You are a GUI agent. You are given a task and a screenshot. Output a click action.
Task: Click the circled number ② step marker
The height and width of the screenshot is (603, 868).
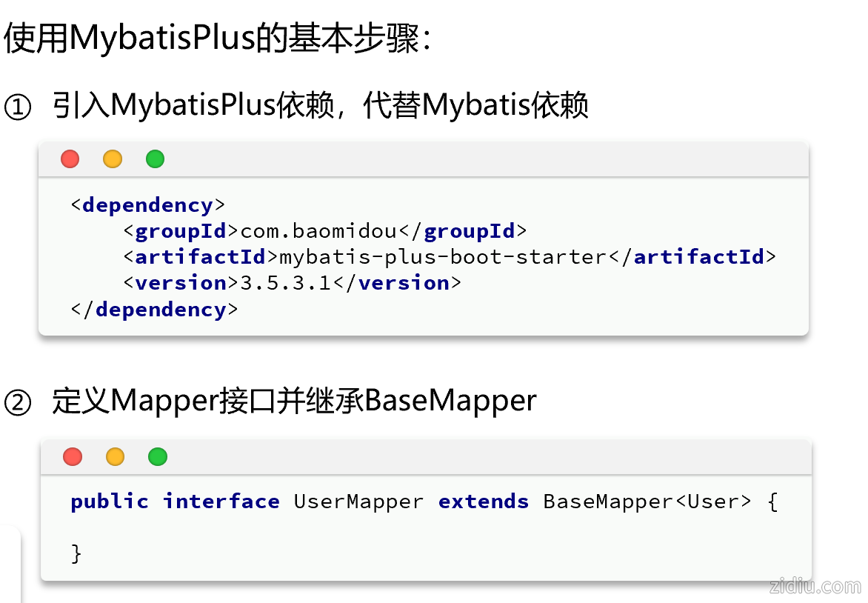pyautogui.click(x=18, y=403)
